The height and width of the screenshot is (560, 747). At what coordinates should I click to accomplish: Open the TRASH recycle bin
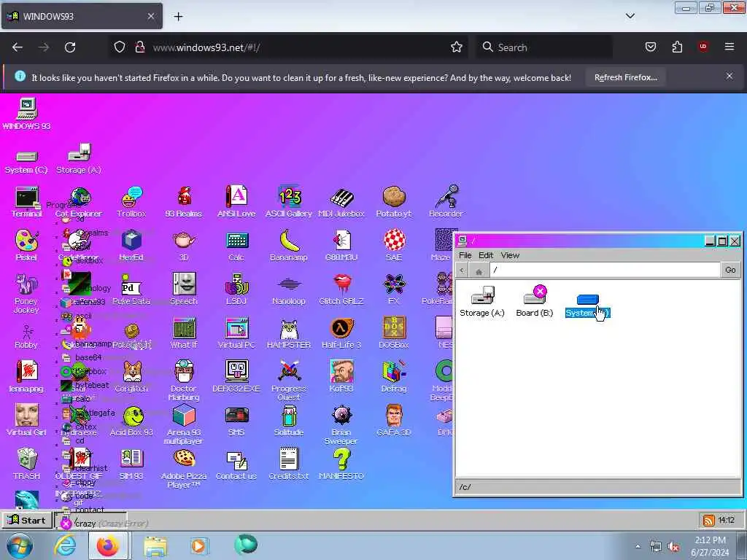coord(27,464)
